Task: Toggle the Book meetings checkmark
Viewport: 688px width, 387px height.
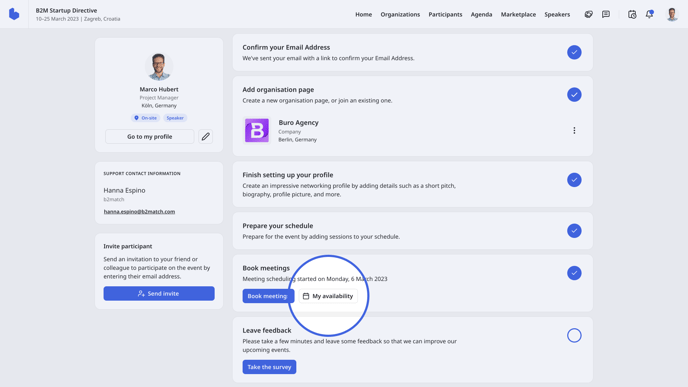Action: click(574, 273)
